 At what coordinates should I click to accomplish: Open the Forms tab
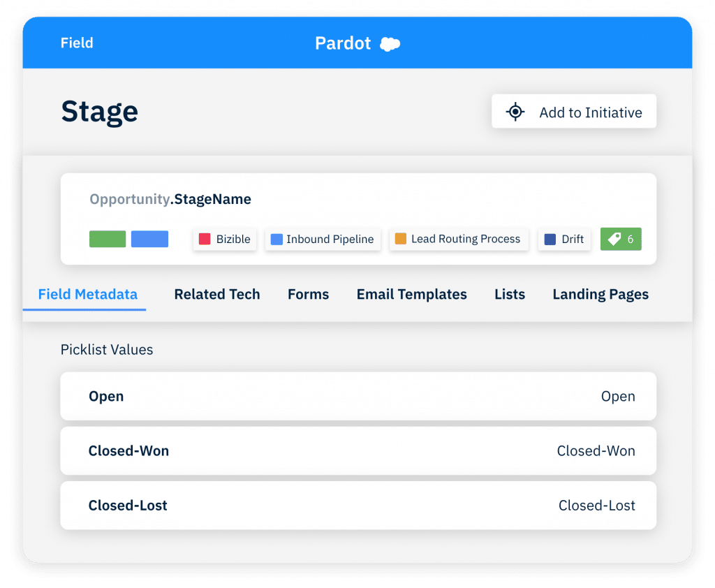[308, 295]
